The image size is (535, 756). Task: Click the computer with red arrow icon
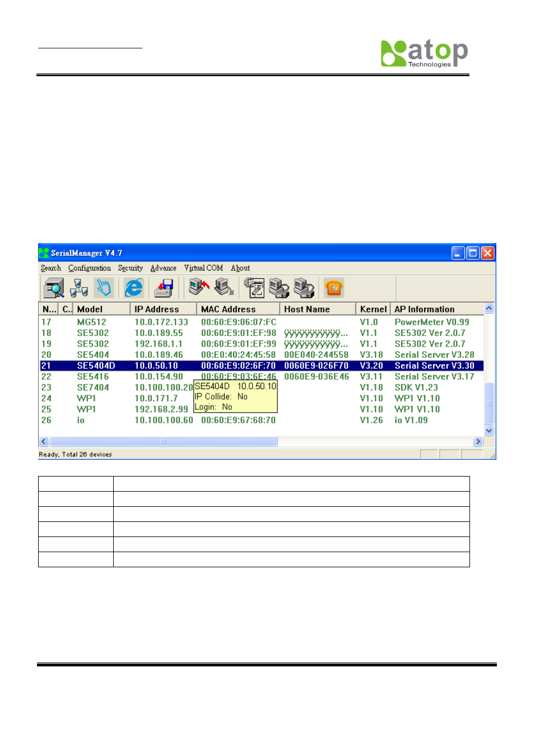(199, 287)
